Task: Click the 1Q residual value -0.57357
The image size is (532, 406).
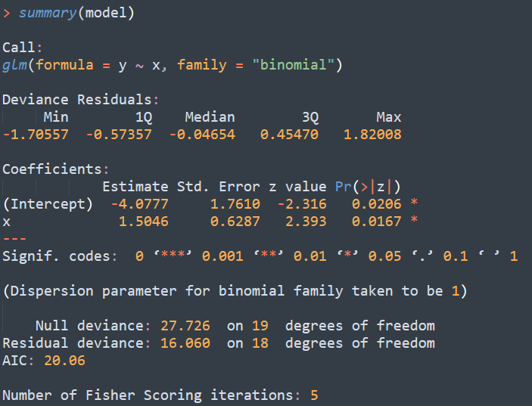Action: [x=119, y=135]
